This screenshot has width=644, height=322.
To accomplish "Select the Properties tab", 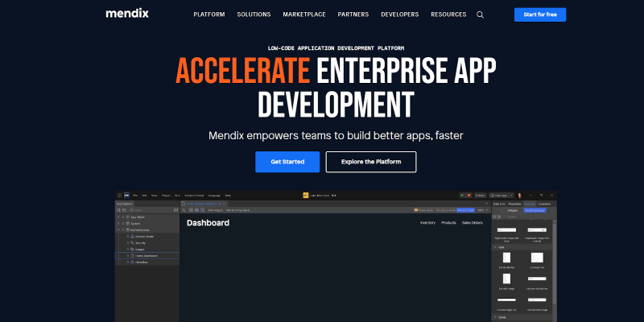I will click(515, 204).
